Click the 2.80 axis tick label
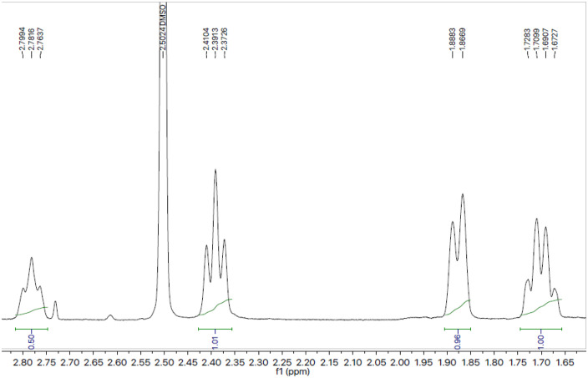 tap(23, 363)
